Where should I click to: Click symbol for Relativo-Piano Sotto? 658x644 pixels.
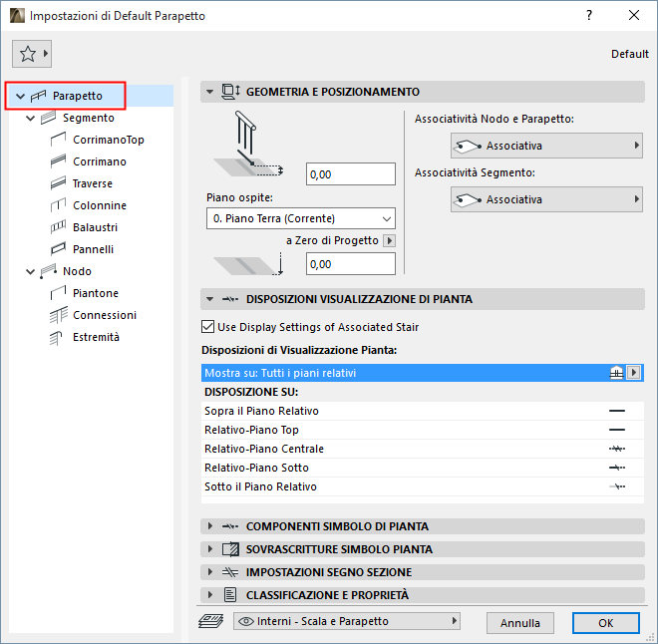point(617,468)
